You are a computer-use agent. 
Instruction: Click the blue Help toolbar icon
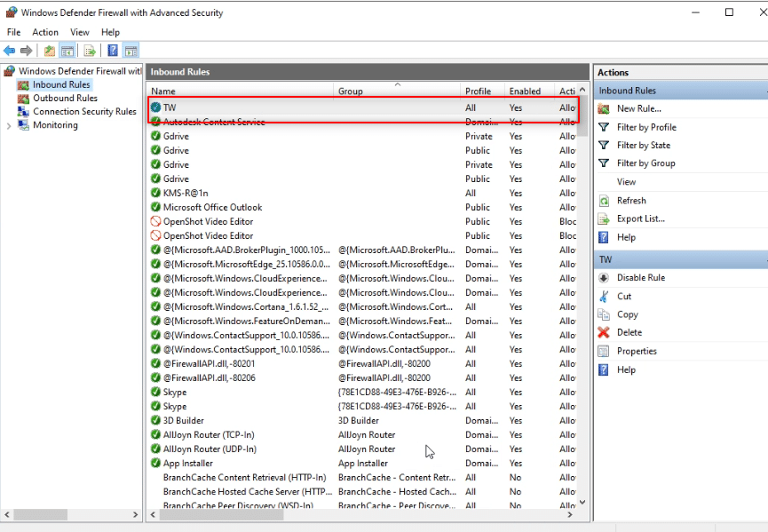(x=113, y=51)
